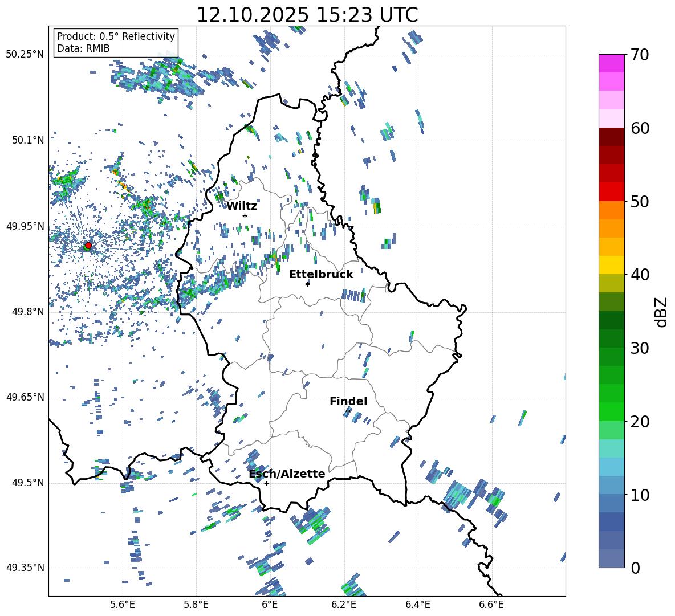Select the Ettelbruck city label
Viewport: 675px width, 616px height.
(x=321, y=274)
